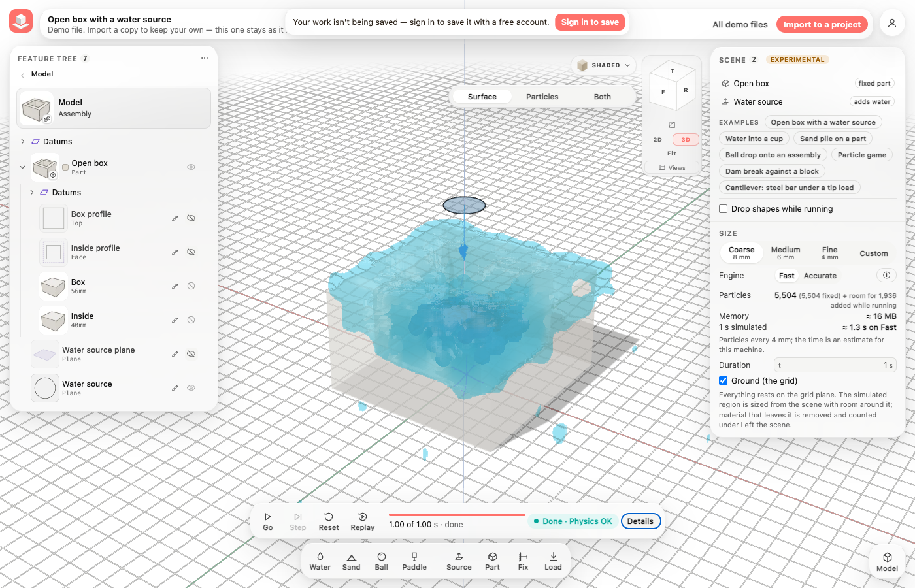Show the hidden Inside profile sketch
Screen dimensions: 915x588
pyautogui.click(x=191, y=252)
